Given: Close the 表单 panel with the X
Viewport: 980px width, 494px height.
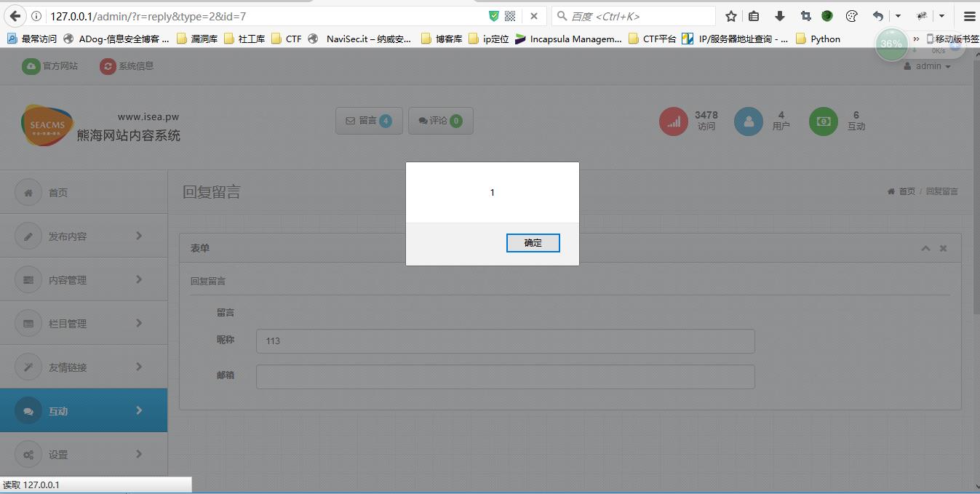Looking at the screenshot, I should [943, 249].
